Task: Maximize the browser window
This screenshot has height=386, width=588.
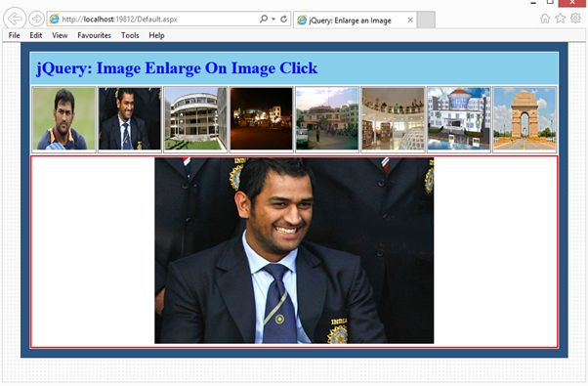Action: [550, 2]
